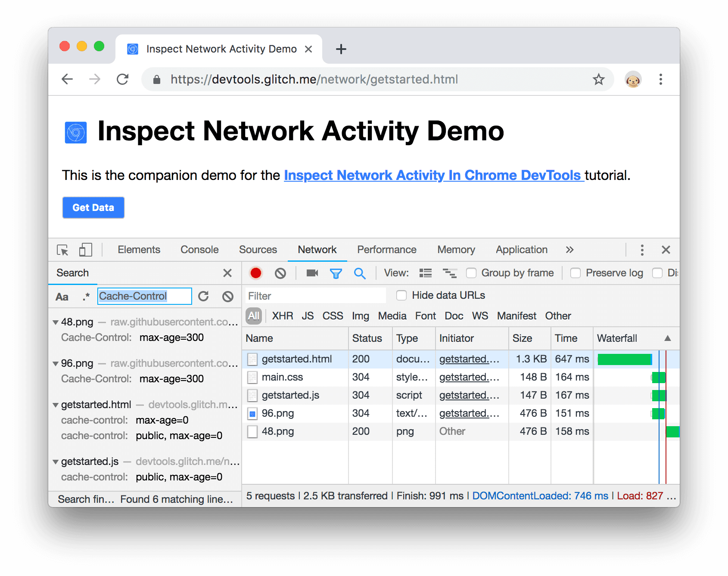The width and height of the screenshot is (728, 576).
Task: Select the inspect element cursor tool
Action: (x=62, y=250)
